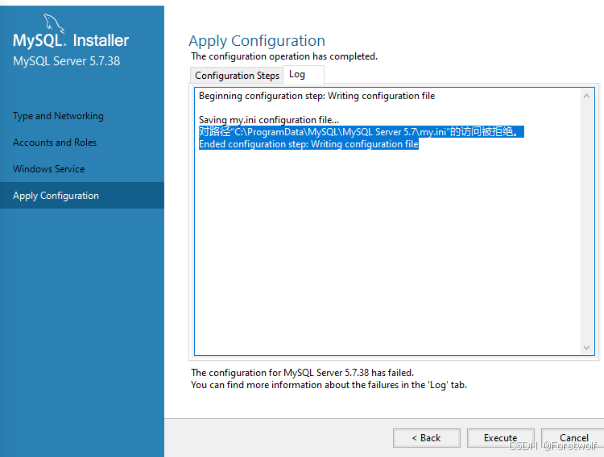Select the Apply Configuration sidebar step
This screenshot has height=457, width=604.
coord(82,195)
